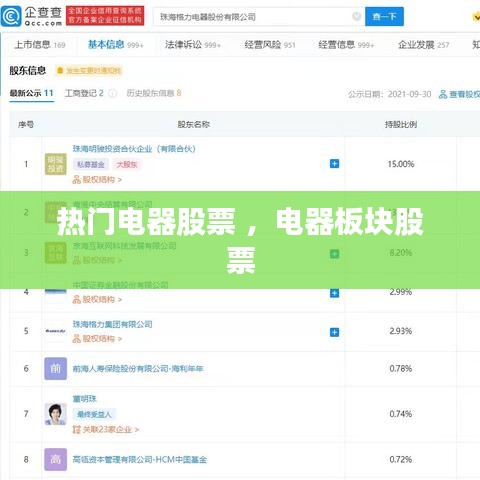Click the yellow shareholder change notification badge

pyautogui.click(x=89, y=70)
